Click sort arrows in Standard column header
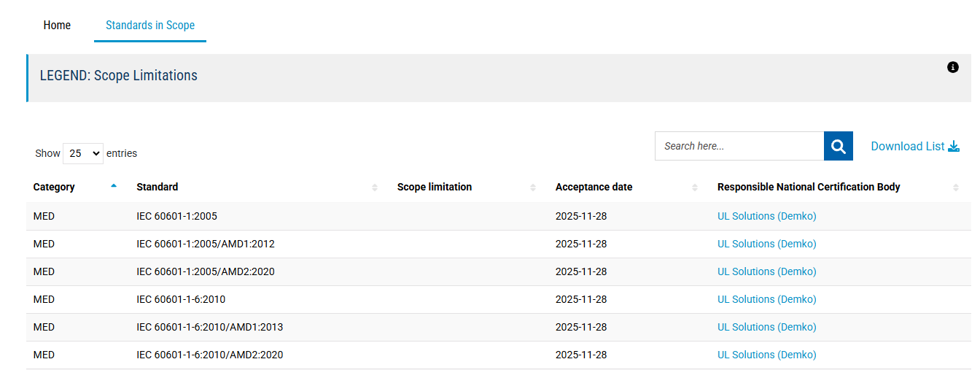This screenshot has height=378, width=980. pyautogui.click(x=375, y=188)
